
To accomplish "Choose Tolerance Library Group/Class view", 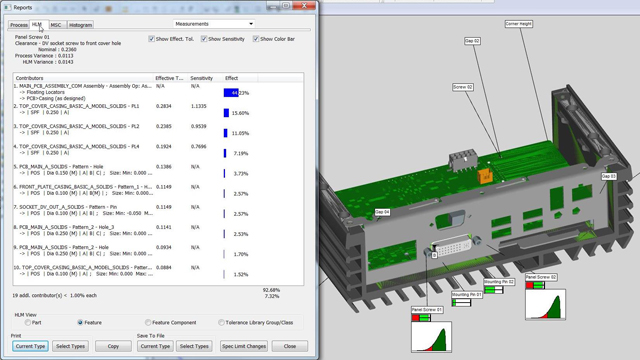I will pos(221,322).
